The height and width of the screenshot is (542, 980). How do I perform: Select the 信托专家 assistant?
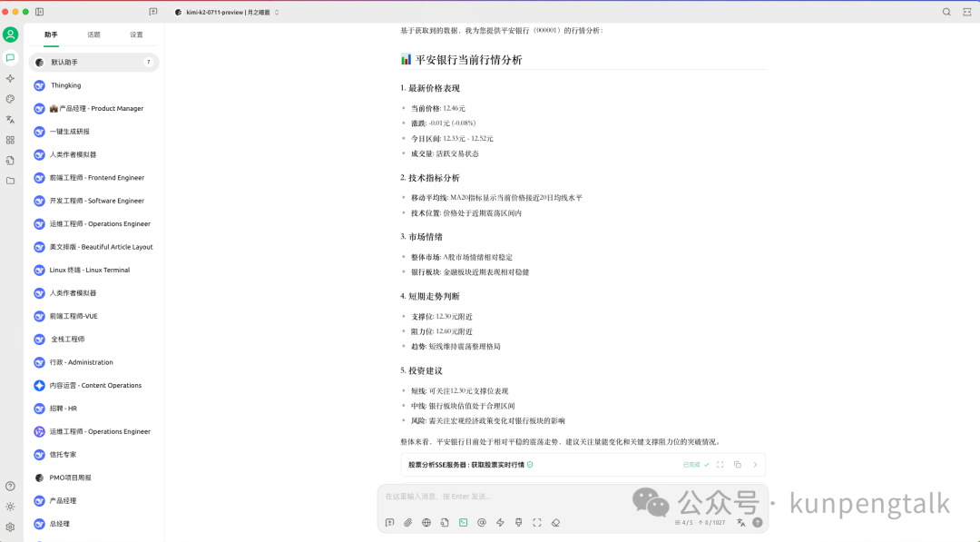(93, 455)
